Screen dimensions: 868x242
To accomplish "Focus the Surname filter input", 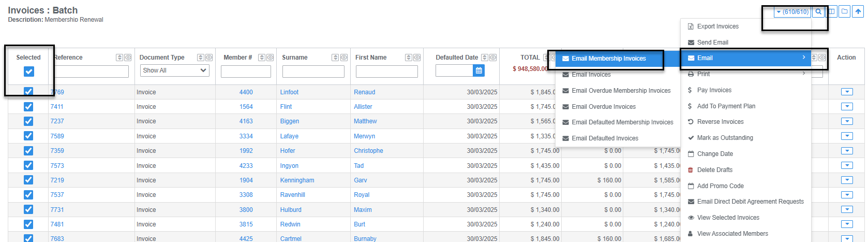I will click(x=313, y=72).
